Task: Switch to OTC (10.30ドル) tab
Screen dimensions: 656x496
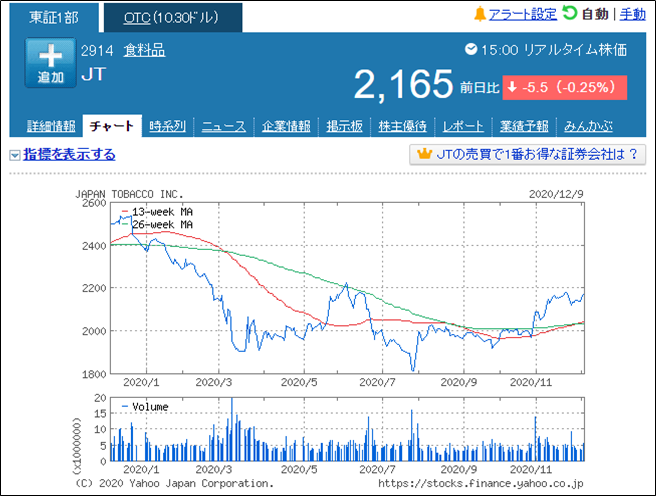Action: point(173,18)
